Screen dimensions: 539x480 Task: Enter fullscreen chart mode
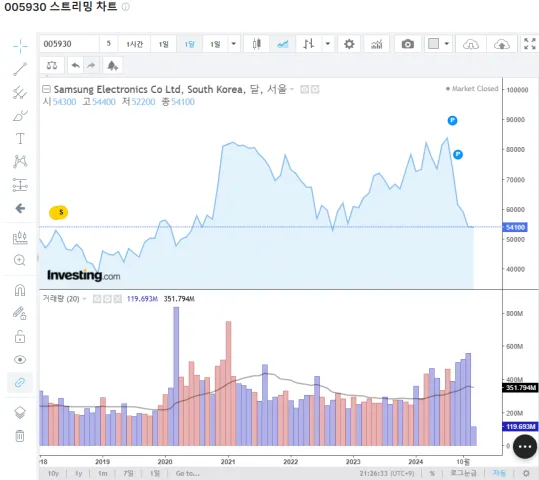pyautogui.click(x=529, y=44)
